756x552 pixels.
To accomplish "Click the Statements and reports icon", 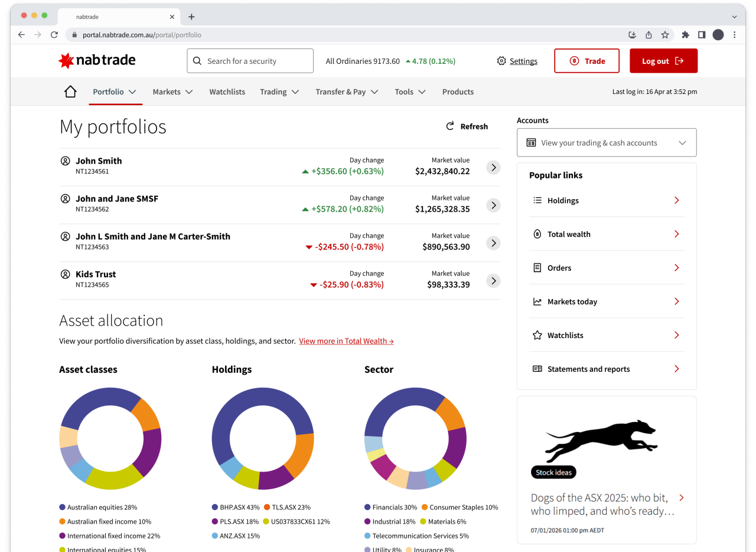I will point(537,369).
